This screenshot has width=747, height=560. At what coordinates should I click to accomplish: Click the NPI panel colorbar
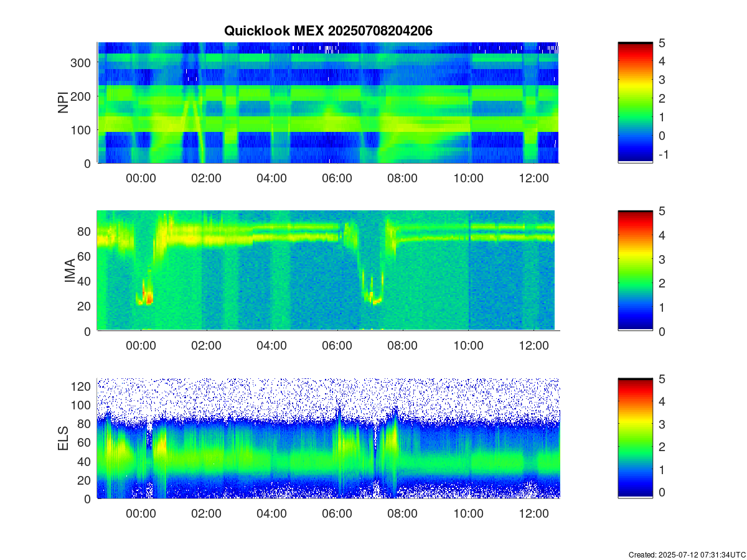[635, 103]
